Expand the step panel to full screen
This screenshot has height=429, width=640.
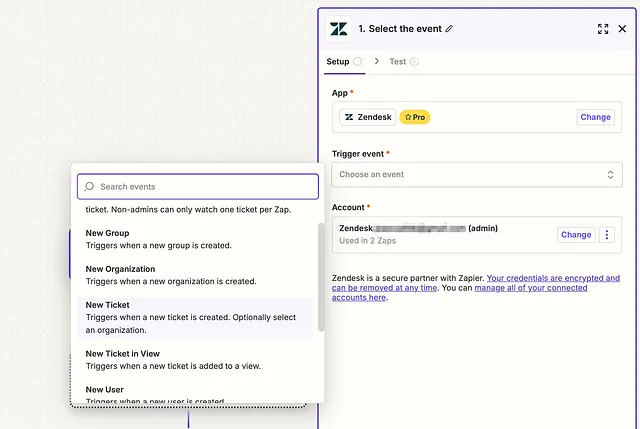coord(603,29)
